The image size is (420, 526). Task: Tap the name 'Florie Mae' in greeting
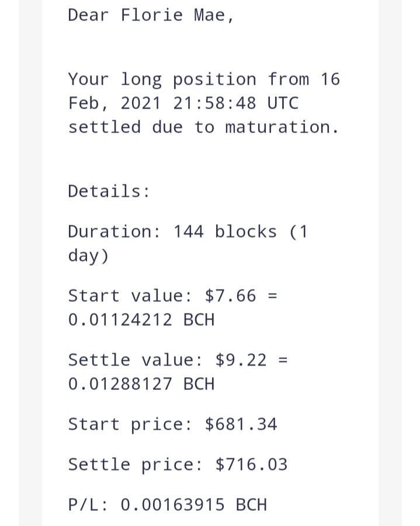pyautogui.click(x=172, y=15)
